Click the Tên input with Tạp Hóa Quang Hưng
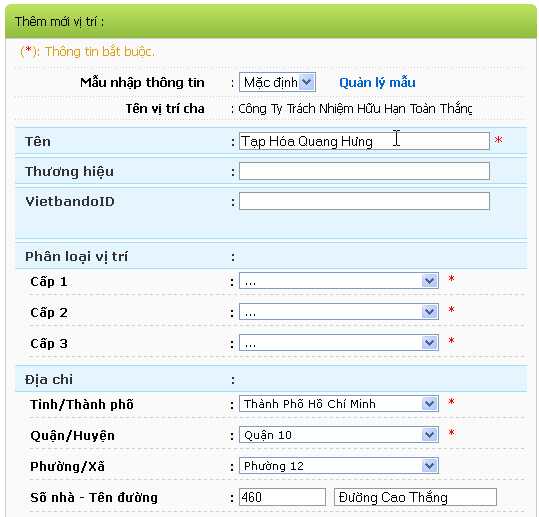Screen dimensions: 539x517 pos(364,141)
